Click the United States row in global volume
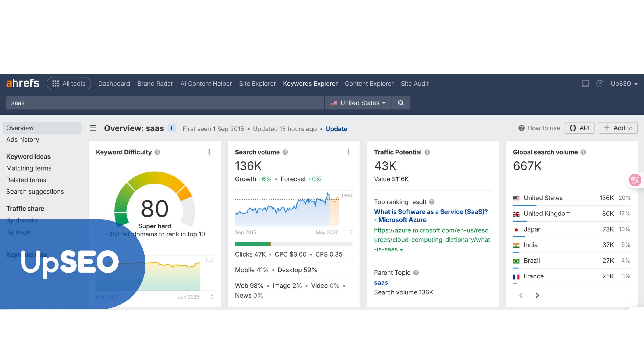The height and width of the screenshot is (362, 644). [x=572, y=198]
